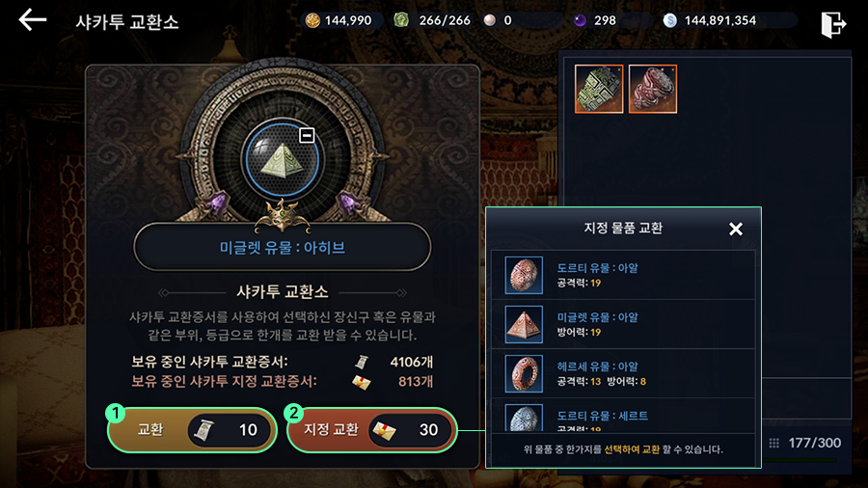Viewport: 868px width, 488px height.
Task: Click the exit door icon
Action: 833,24
